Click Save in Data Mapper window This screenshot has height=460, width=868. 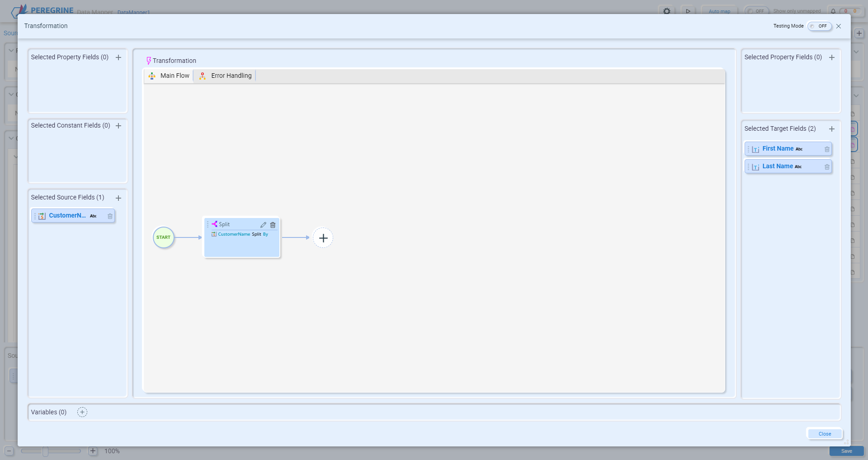(x=847, y=451)
